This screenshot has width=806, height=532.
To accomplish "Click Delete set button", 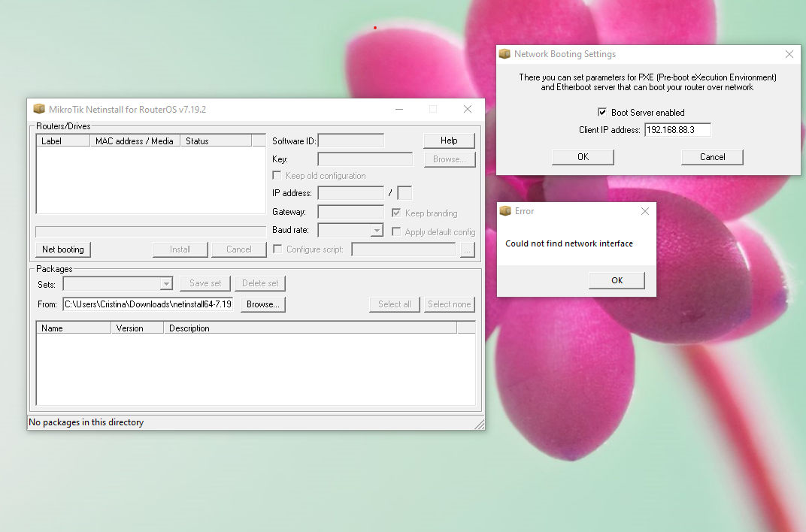I will pyautogui.click(x=260, y=283).
